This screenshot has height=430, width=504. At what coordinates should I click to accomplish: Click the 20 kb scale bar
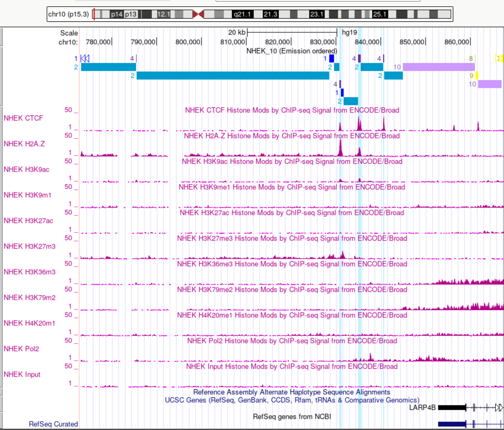pyautogui.click(x=292, y=33)
